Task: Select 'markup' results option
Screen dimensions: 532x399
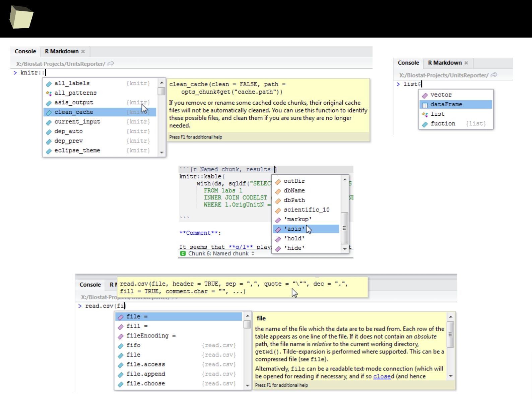Action: 306,220
